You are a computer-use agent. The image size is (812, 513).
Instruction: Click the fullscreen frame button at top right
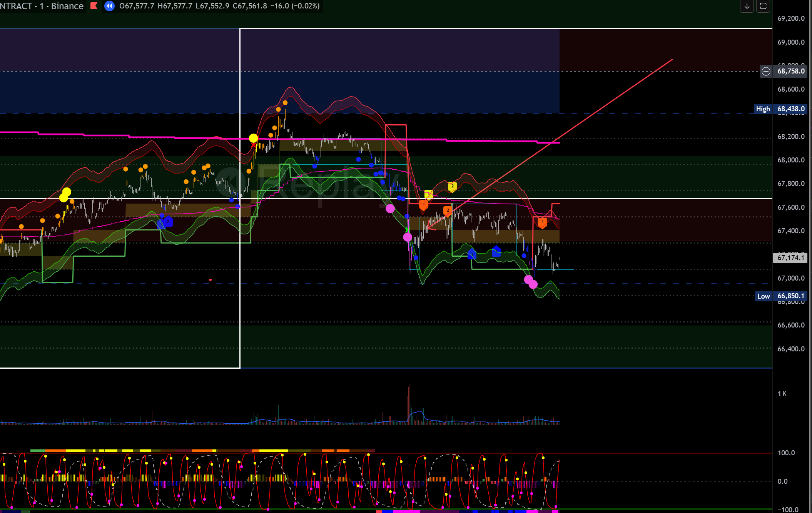(763, 6)
